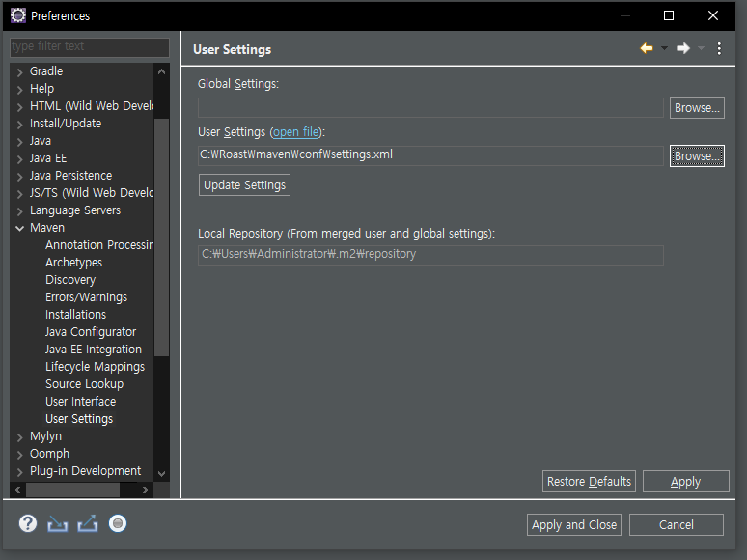Click the tree vertical scrollbar thumb
Screen dimensions: 747x560
161,238
